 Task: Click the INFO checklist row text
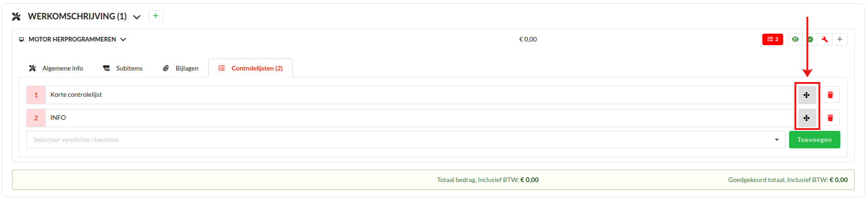coord(58,118)
